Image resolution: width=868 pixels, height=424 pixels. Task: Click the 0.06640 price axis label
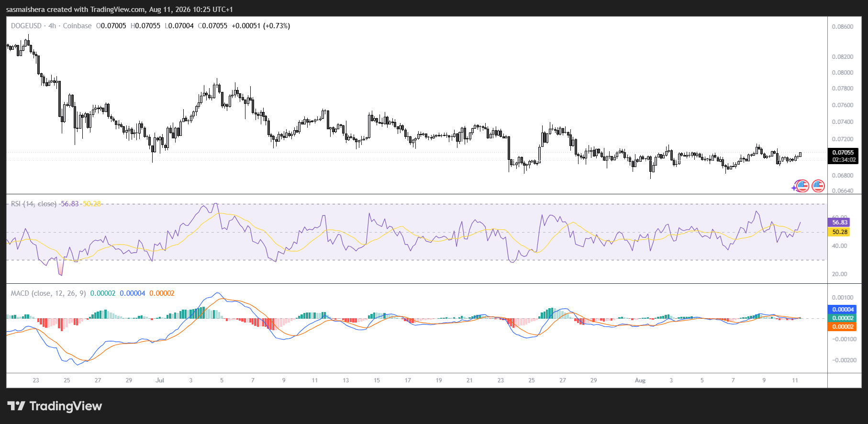(x=843, y=191)
